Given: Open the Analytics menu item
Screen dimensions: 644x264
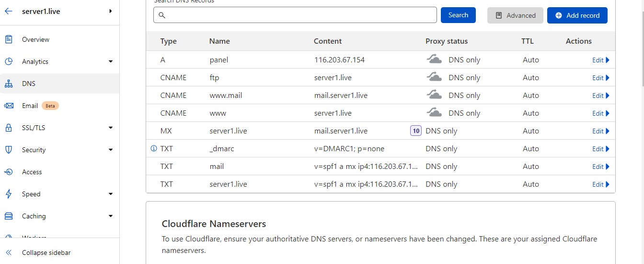Looking at the screenshot, I should (x=35, y=61).
